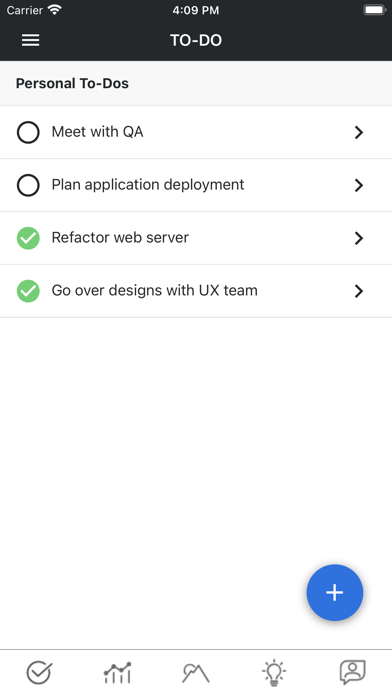This screenshot has height=696, width=392.
Task: Open the hamburger menu
Action: 31,40
